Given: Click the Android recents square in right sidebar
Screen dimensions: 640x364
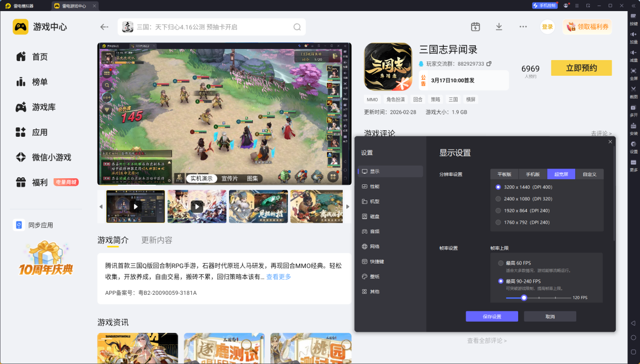Looking at the screenshot, I should [633, 352].
